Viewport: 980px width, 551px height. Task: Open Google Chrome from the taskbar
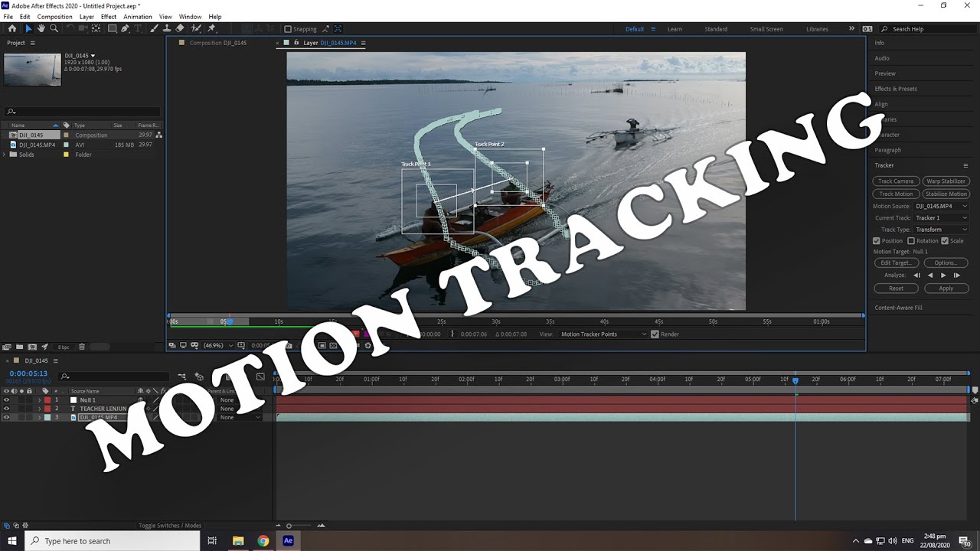[263, 540]
